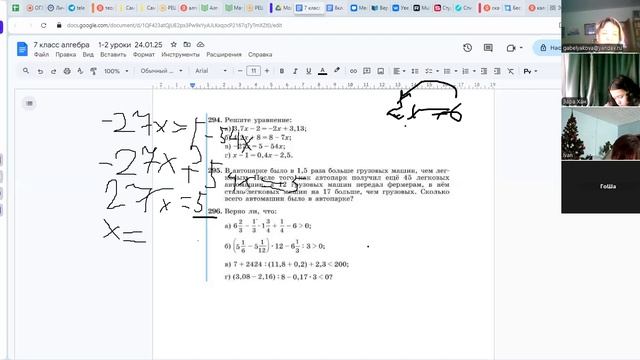Open the Файл menu
640x360 pixels.
pyautogui.click(x=41, y=54)
